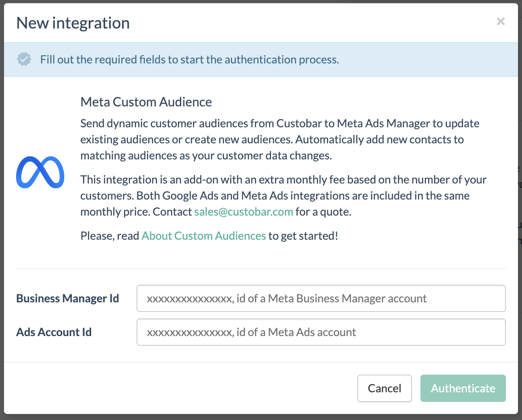Select the New integration title text

coord(73,23)
